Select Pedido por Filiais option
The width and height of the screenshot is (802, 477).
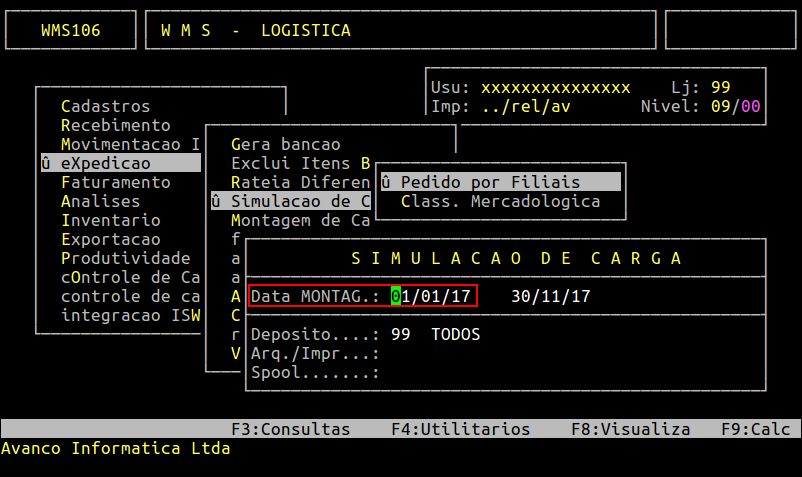point(501,182)
